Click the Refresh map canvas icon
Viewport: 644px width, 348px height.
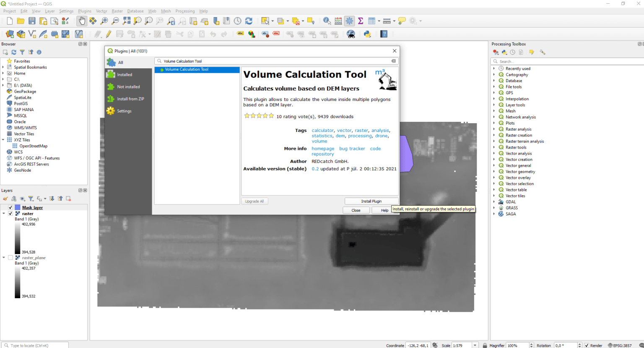point(248,21)
